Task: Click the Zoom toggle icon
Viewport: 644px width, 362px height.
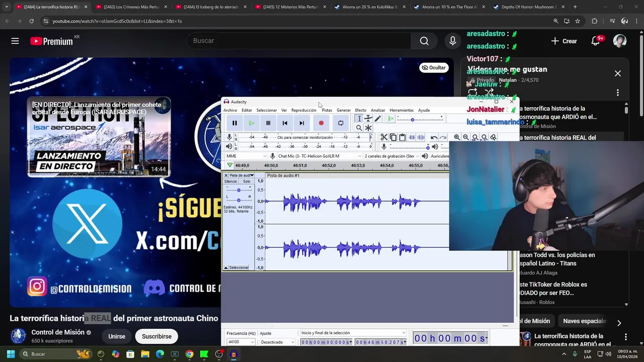Action: pos(493,137)
